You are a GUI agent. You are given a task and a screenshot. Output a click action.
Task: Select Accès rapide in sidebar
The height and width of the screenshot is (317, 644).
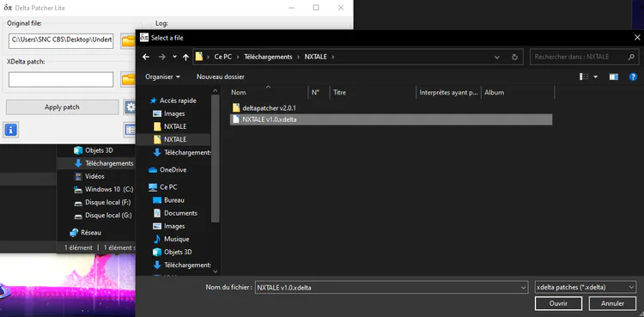pyautogui.click(x=173, y=101)
